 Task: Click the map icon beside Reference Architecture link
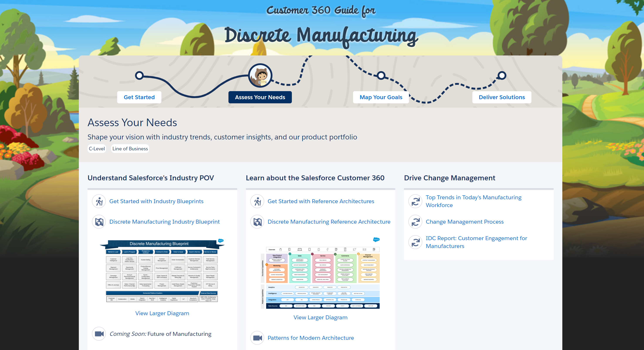tap(257, 222)
